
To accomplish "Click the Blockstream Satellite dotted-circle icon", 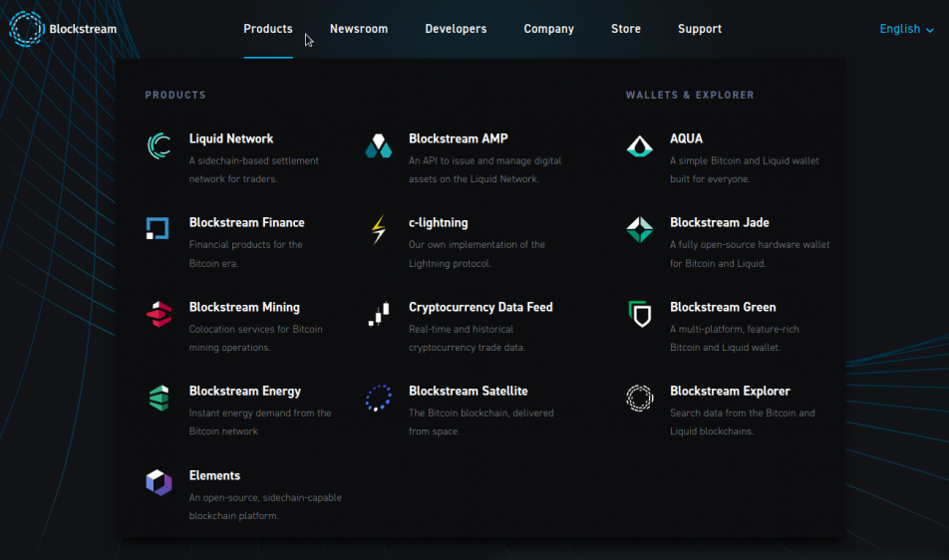I will coord(378,399).
